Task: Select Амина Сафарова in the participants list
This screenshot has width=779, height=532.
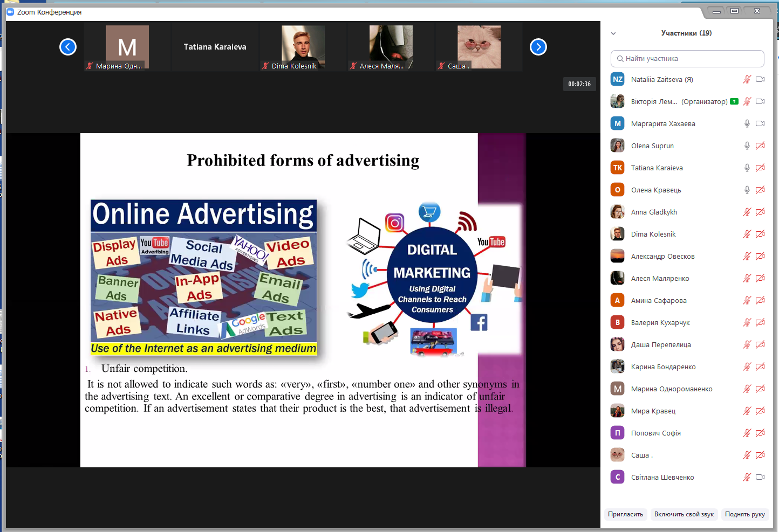Action: (x=687, y=300)
